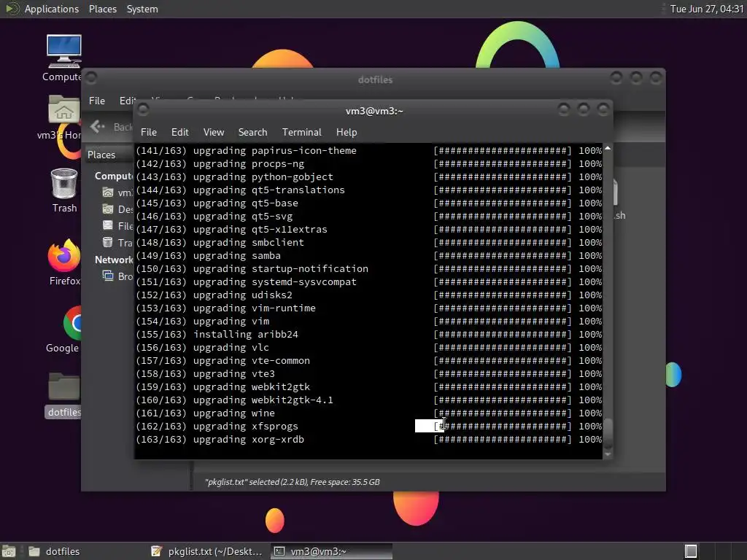Screen dimensions: 747x560
Task: Open the View menu in terminal
Action: pos(214,132)
